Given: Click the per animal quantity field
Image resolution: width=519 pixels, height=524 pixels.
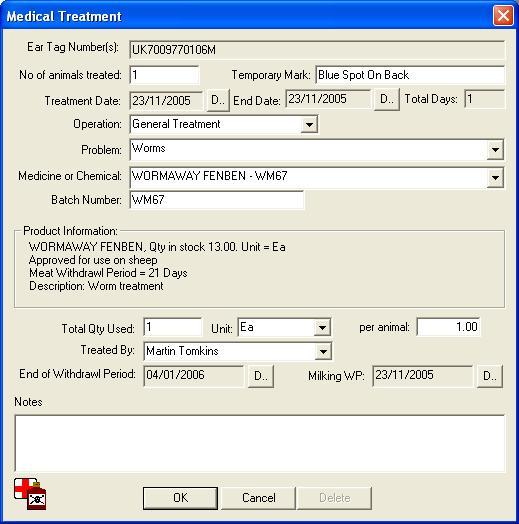Looking at the screenshot, I should [448, 327].
